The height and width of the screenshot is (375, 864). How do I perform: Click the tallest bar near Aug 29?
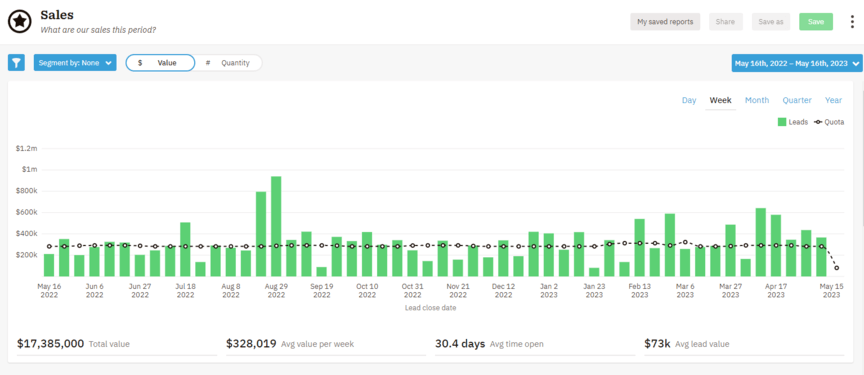(x=276, y=226)
